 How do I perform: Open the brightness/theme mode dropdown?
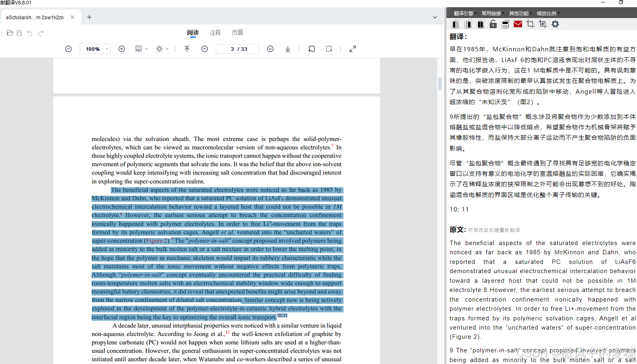click(162, 49)
